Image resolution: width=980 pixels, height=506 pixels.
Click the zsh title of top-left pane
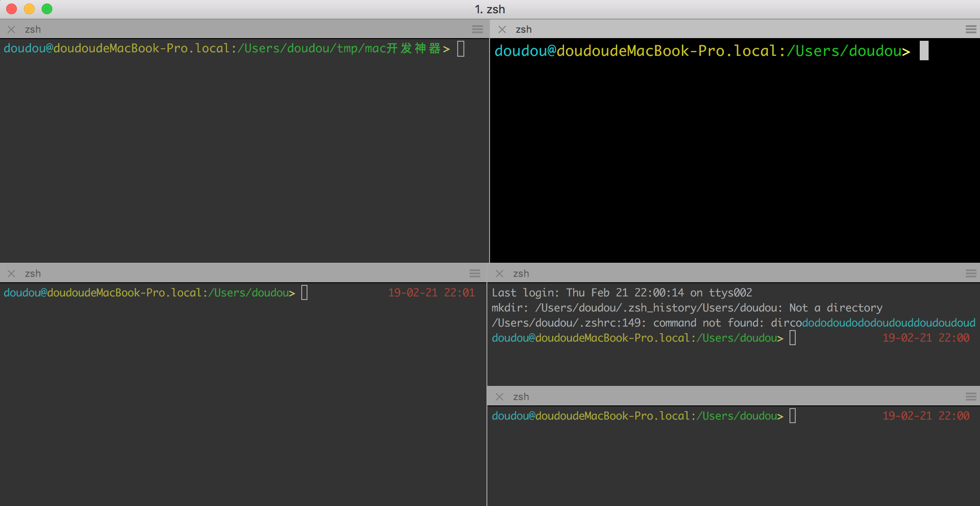33,29
